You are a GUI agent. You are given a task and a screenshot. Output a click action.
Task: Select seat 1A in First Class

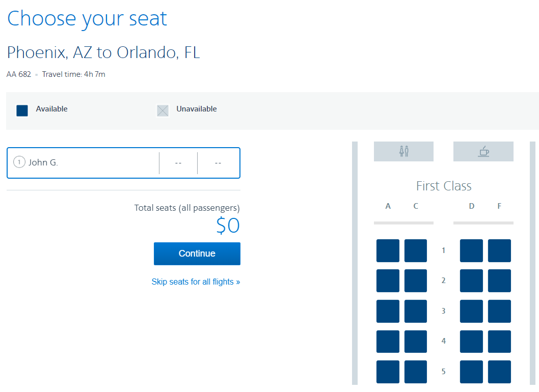pos(388,250)
